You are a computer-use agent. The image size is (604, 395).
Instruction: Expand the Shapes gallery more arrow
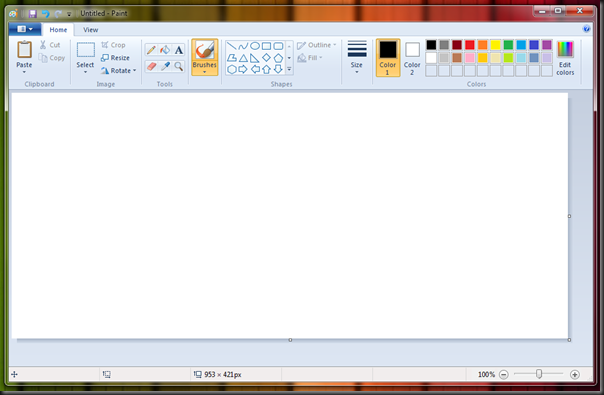[x=289, y=69]
